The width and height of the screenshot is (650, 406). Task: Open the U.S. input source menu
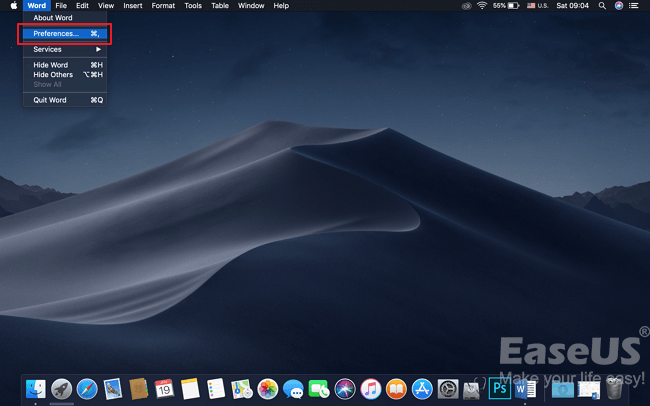click(541, 6)
